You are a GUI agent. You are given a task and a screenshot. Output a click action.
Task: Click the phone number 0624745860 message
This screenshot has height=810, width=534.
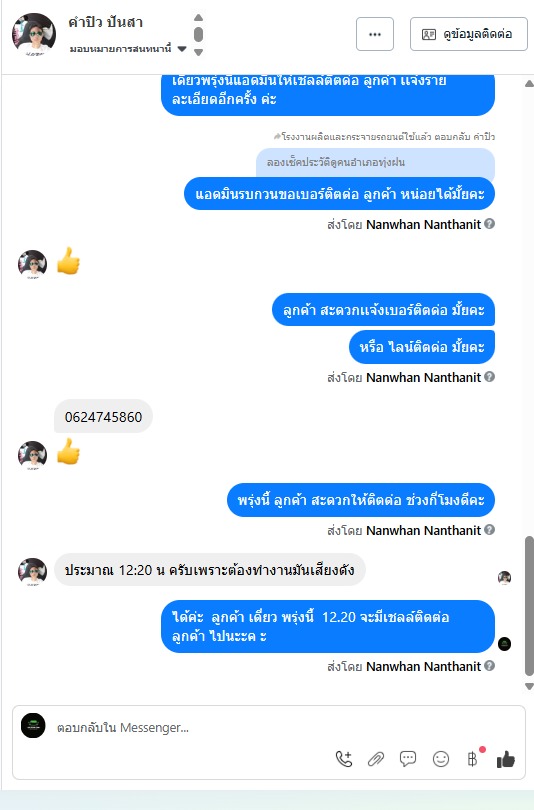pyautogui.click(x=103, y=417)
